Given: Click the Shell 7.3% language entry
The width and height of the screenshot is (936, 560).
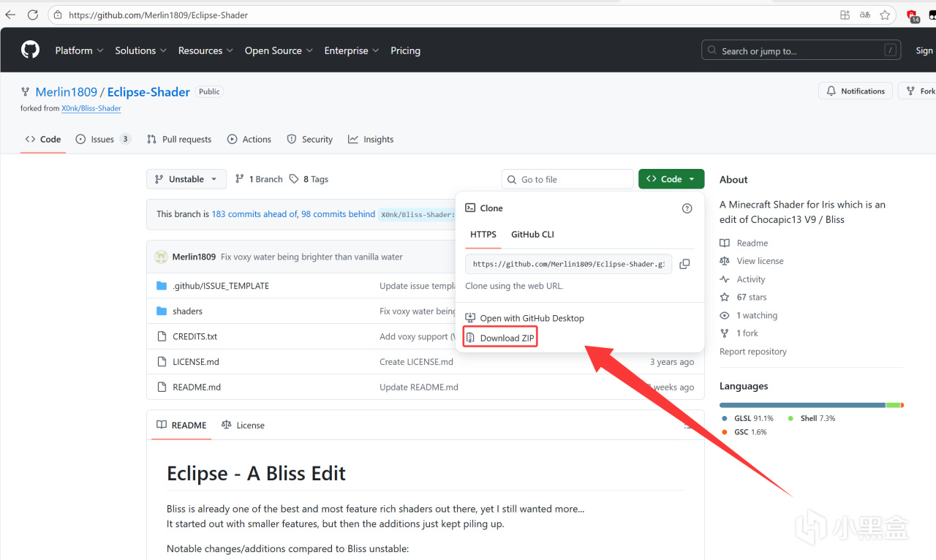Looking at the screenshot, I should [812, 418].
